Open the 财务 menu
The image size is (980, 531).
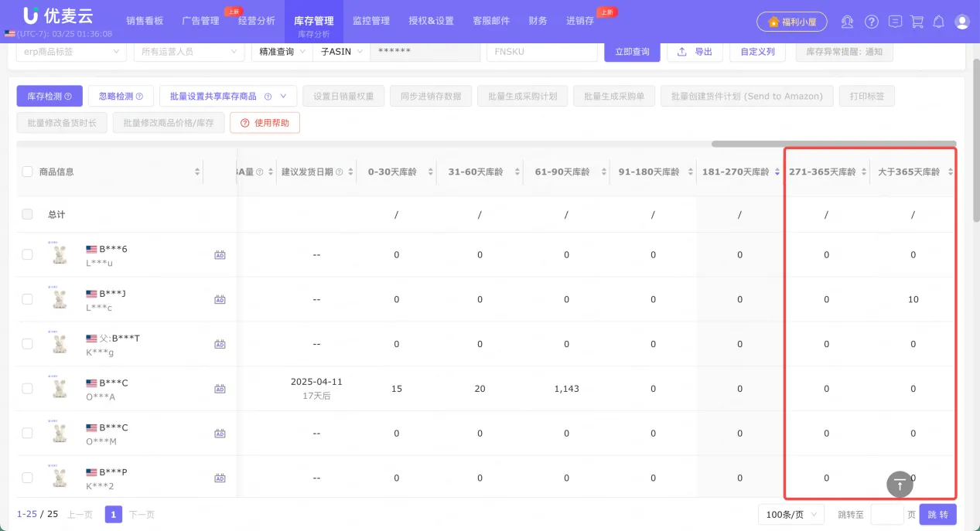click(538, 21)
